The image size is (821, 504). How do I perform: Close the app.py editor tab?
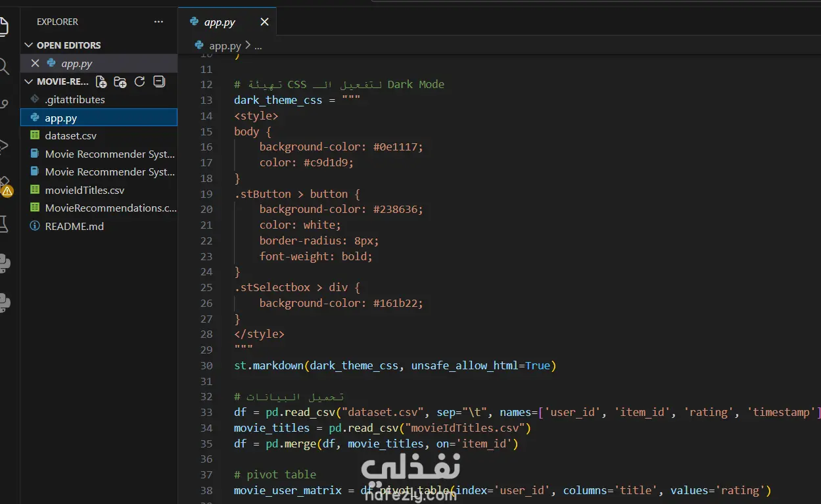click(x=264, y=22)
